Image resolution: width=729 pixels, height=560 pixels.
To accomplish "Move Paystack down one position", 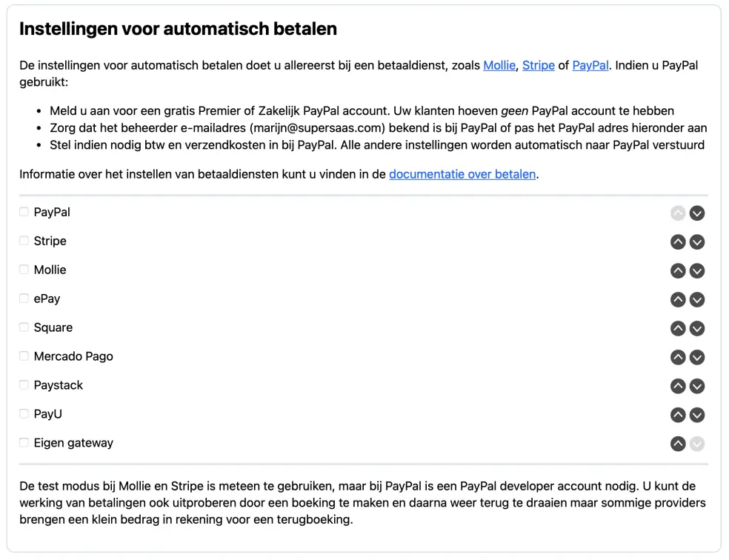I will point(697,386).
